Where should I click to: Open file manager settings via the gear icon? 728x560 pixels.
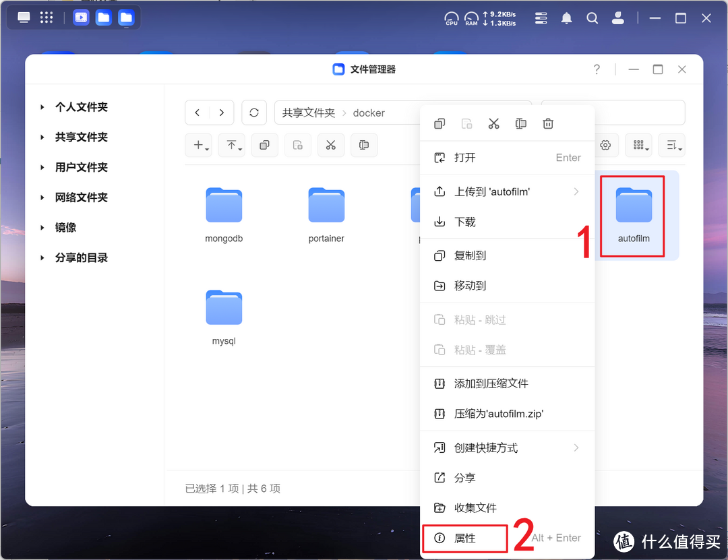[605, 145]
